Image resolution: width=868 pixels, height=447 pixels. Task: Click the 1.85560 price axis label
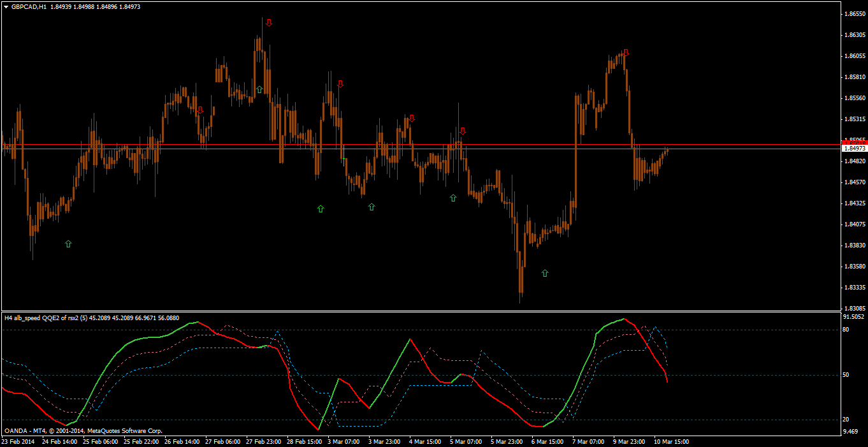pos(853,98)
